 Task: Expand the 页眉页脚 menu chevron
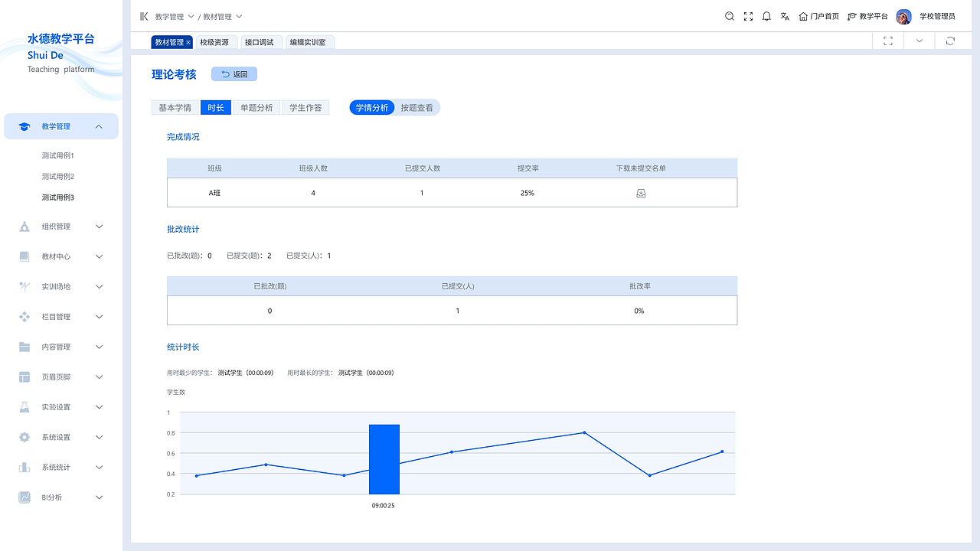click(x=99, y=377)
